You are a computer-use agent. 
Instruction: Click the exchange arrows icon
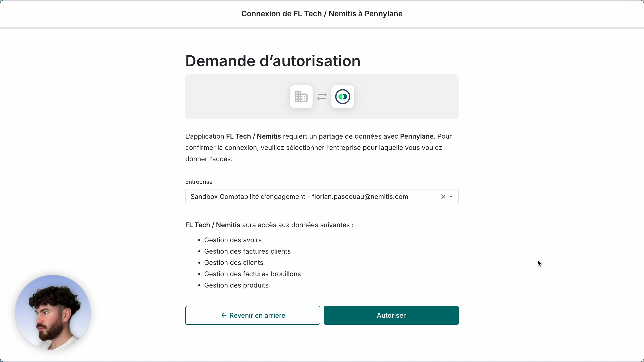[x=322, y=97]
